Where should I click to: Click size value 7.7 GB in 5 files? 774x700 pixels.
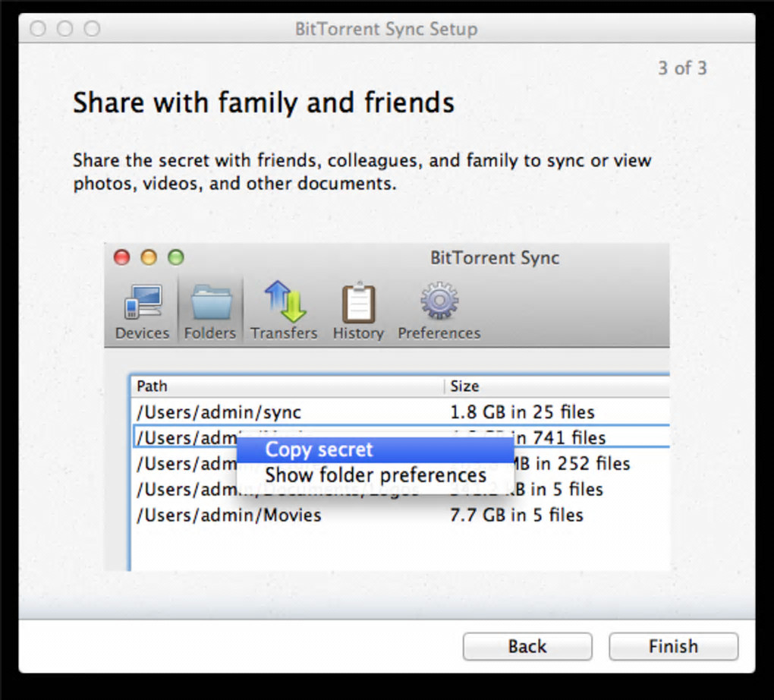pos(516,515)
